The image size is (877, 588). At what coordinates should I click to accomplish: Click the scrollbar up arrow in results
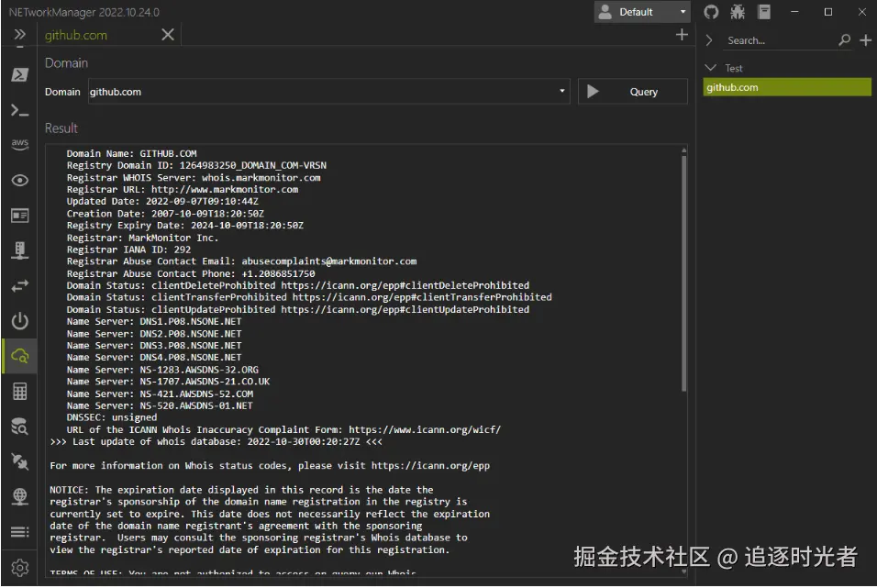[683, 150]
